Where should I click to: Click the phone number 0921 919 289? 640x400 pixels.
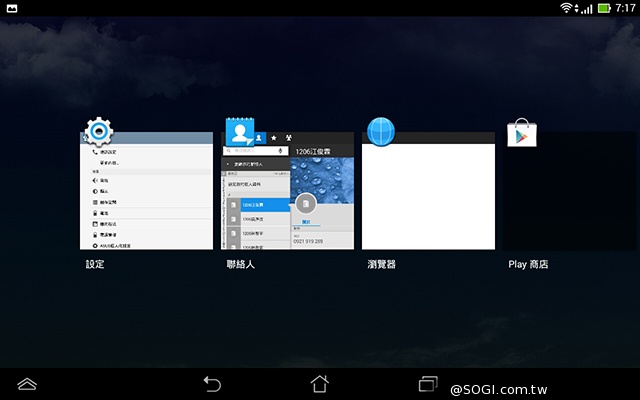[308, 241]
